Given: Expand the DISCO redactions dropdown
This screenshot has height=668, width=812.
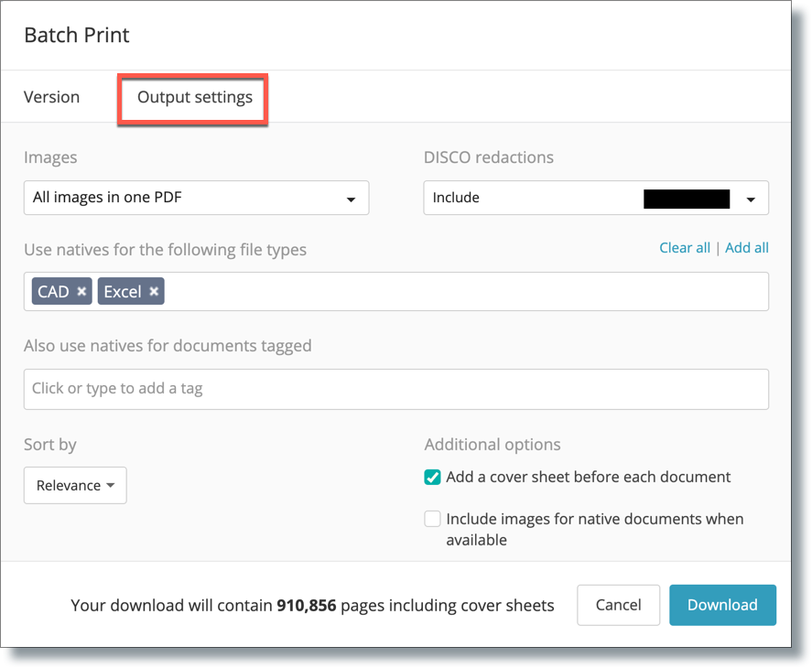Looking at the screenshot, I should click(x=596, y=198).
